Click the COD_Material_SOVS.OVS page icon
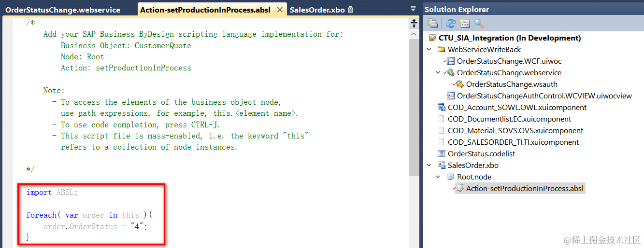This screenshot has width=644, height=248. tap(441, 130)
